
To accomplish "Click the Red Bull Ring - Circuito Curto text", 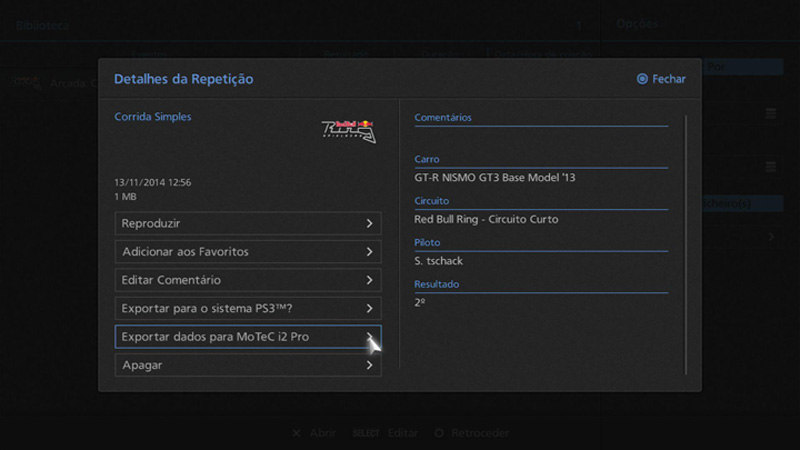I will pyautogui.click(x=486, y=219).
